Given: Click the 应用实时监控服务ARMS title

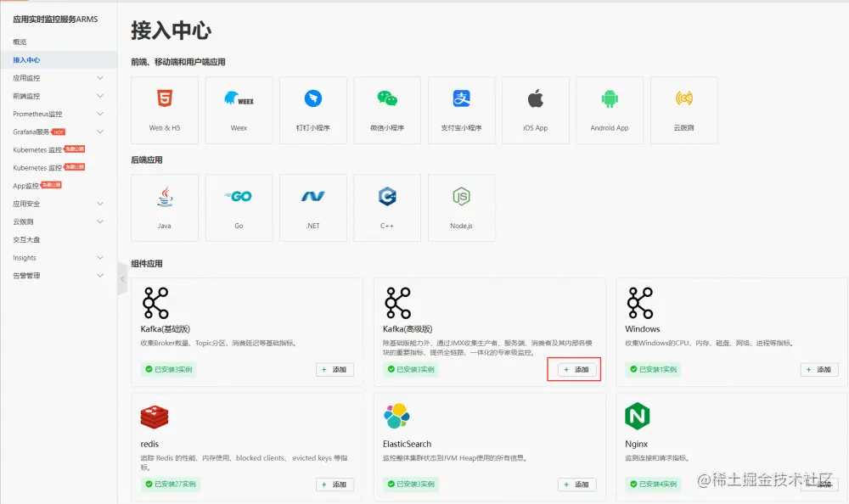Looking at the screenshot, I should pos(55,19).
